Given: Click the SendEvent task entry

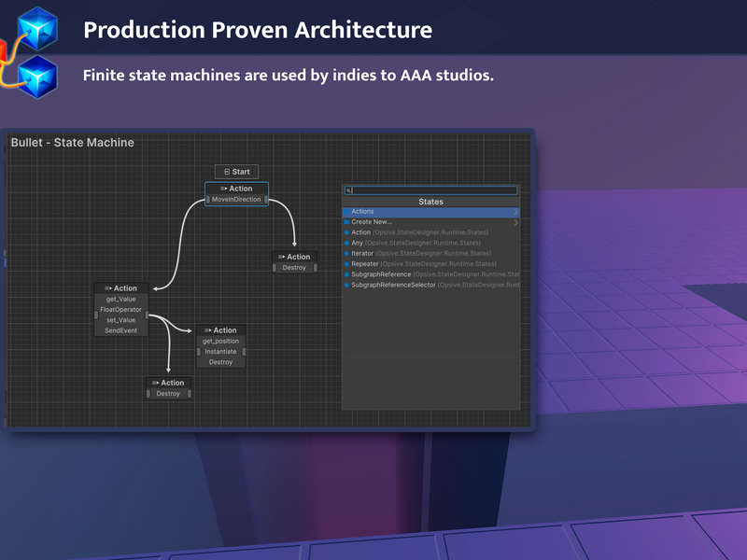Looking at the screenshot, I should tap(121, 330).
